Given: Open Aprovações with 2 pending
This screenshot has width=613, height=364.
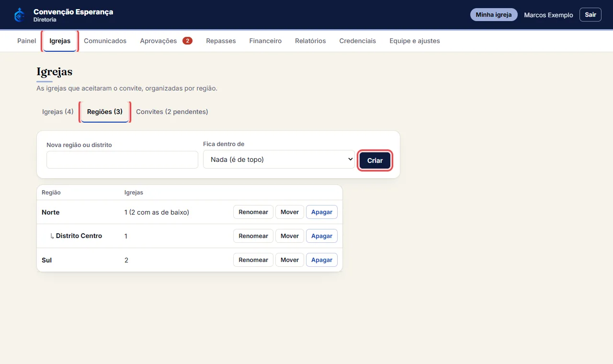Looking at the screenshot, I should pos(166,41).
